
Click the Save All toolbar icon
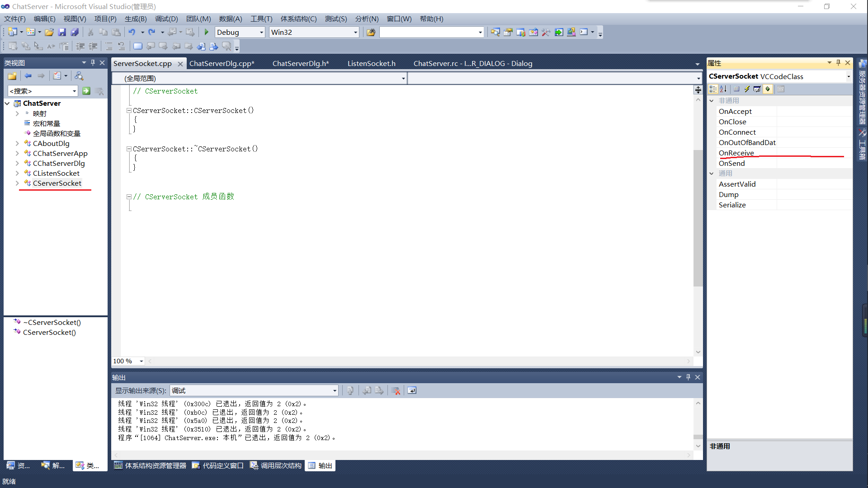[75, 32]
